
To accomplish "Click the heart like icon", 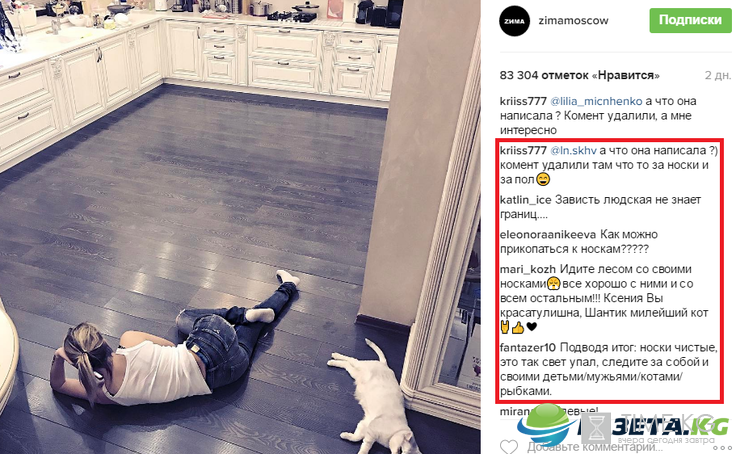I will click(x=508, y=446).
